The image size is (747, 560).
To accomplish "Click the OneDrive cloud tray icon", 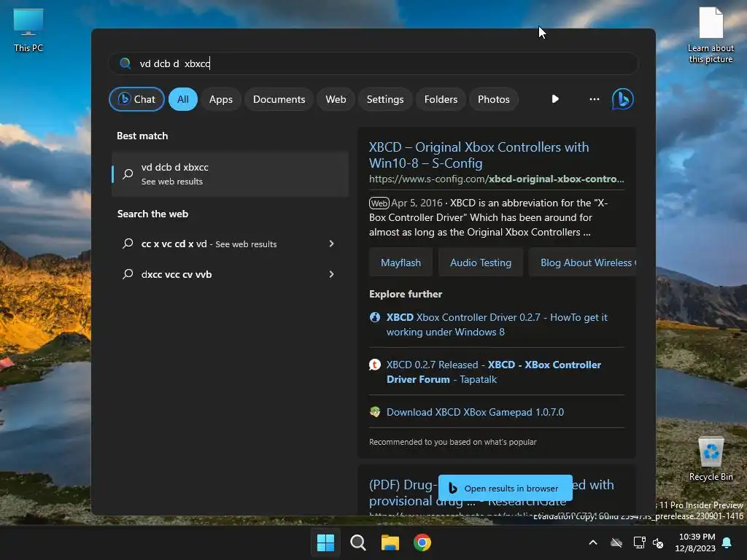I will coord(616,542).
